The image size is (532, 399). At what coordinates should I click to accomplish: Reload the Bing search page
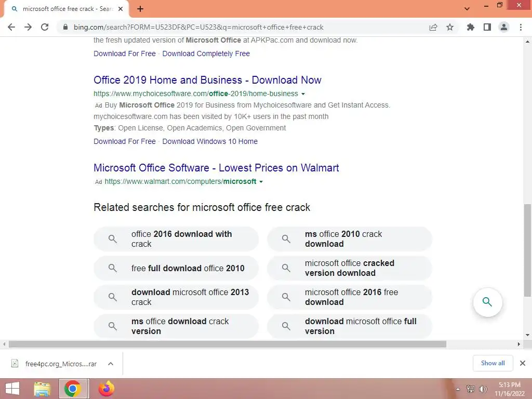pyautogui.click(x=45, y=27)
